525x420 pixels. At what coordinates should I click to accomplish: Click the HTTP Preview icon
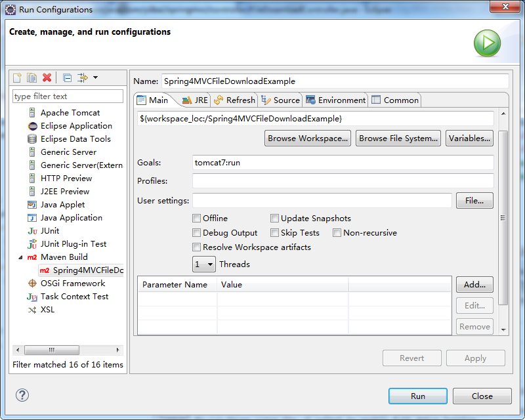[x=32, y=178]
